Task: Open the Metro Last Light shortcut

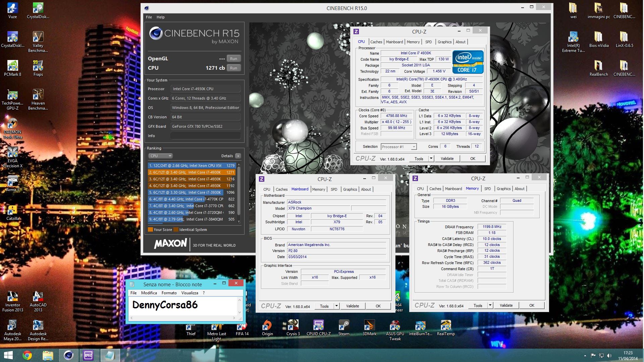Action: click(x=216, y=333)
